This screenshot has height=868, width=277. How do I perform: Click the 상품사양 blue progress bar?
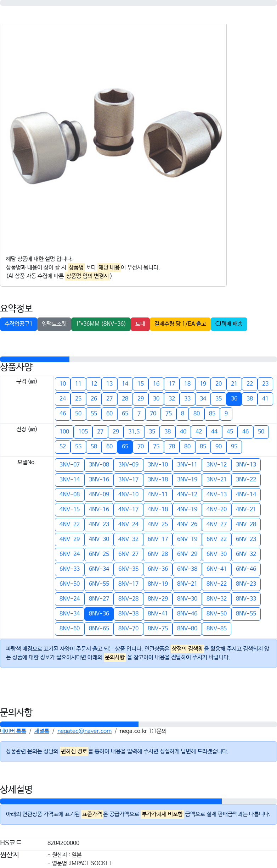[x=35, y=359]
